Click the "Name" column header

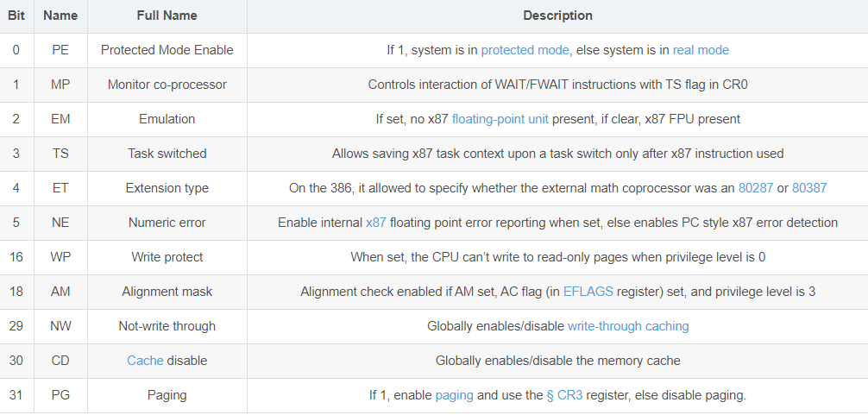click(x=60, y=16)
